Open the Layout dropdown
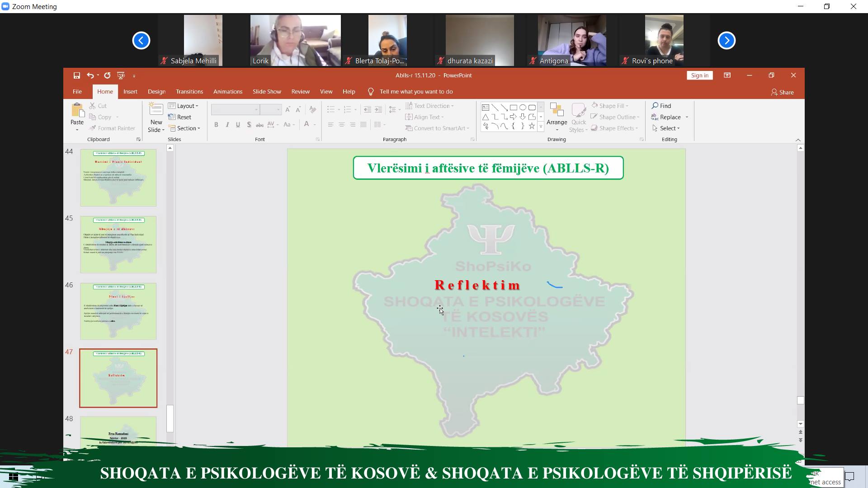 pyautogui.click(x=184, y=106)
